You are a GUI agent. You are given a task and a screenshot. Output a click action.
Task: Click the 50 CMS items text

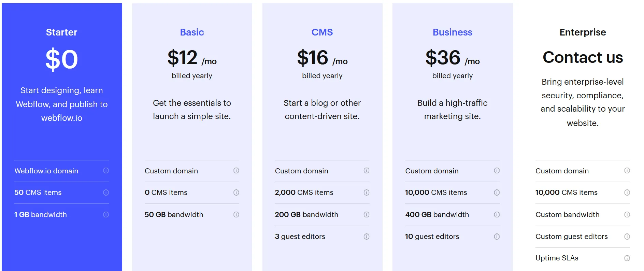(38, 192)
